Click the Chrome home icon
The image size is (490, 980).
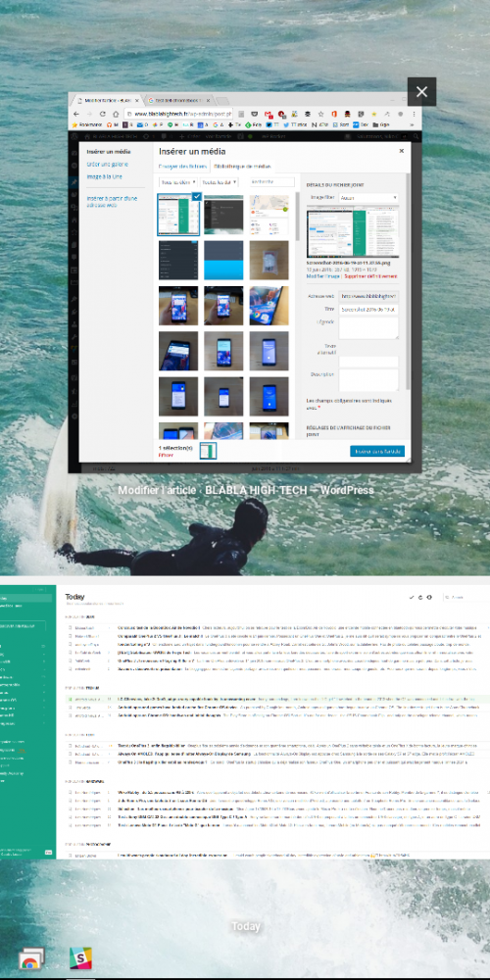[116, 115]
